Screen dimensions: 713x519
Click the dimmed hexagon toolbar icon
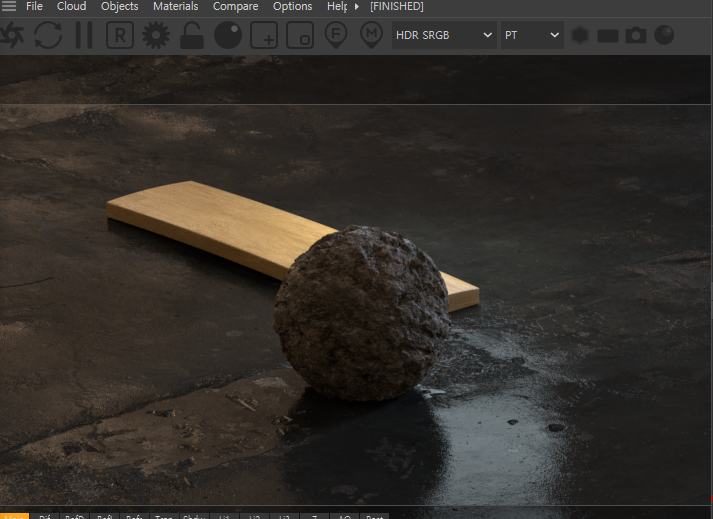(x=580, y=35)
